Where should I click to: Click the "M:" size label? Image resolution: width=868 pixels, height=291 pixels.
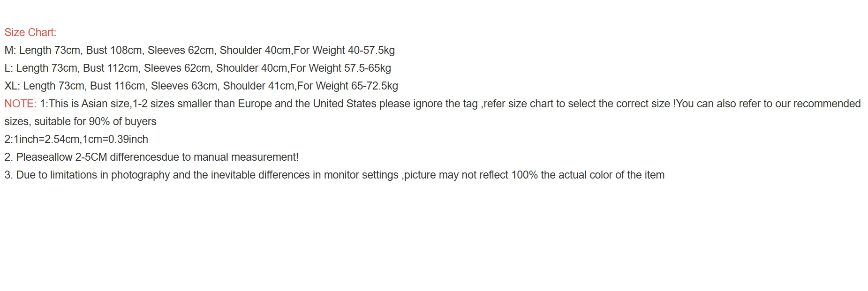[10, 50]
